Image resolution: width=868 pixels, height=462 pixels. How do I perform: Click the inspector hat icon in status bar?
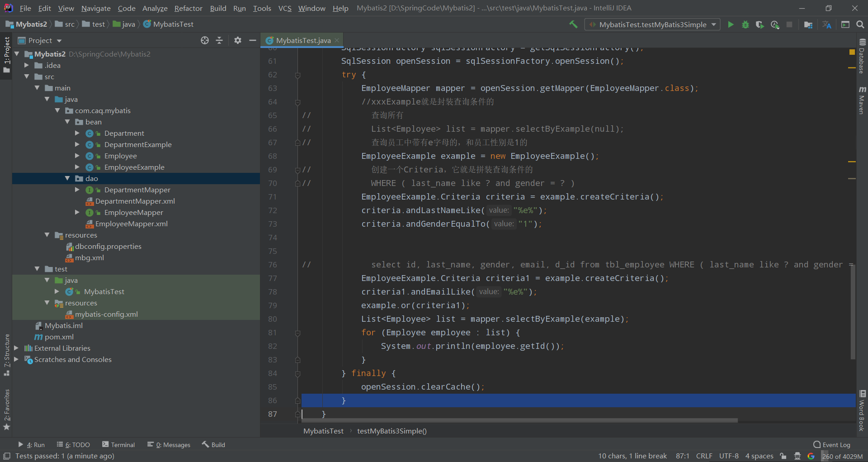pyautogui.click(x=797, y=456)
